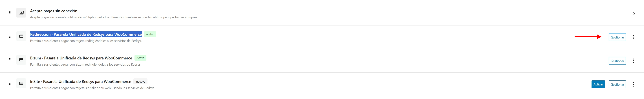Screen dimensions: 644x99
Task: Click the Bizum gateway title text
Action: coord(81,58)
